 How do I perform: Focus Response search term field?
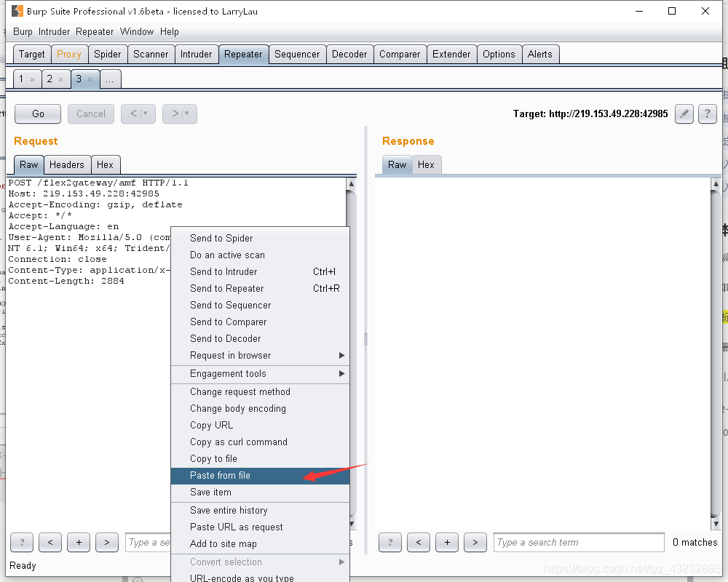(579, 542)
